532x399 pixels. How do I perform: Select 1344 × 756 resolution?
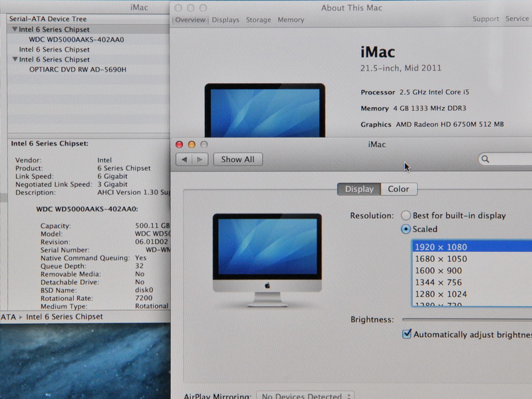[472, 282]
